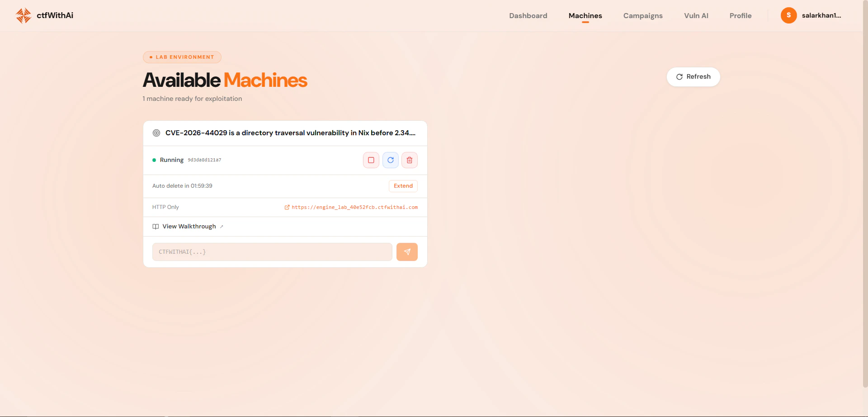Open the Campaigns tab
The width and height of the screenshot is (868, 417).
tap(643, 15)
